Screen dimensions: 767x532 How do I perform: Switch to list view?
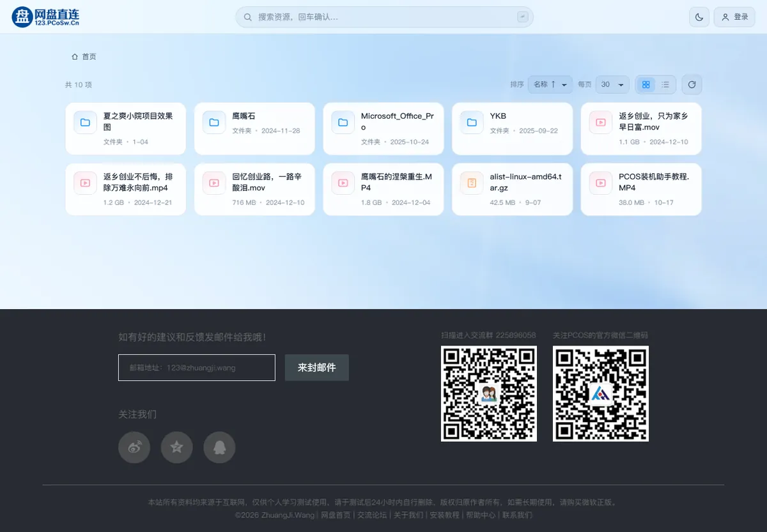coord(665,84)
